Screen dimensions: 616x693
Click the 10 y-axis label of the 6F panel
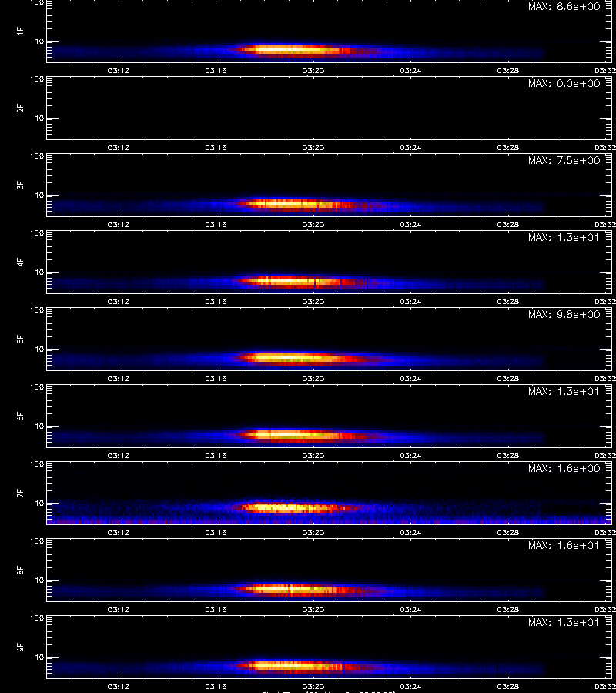pyautogui.click(x=39, y=426)
